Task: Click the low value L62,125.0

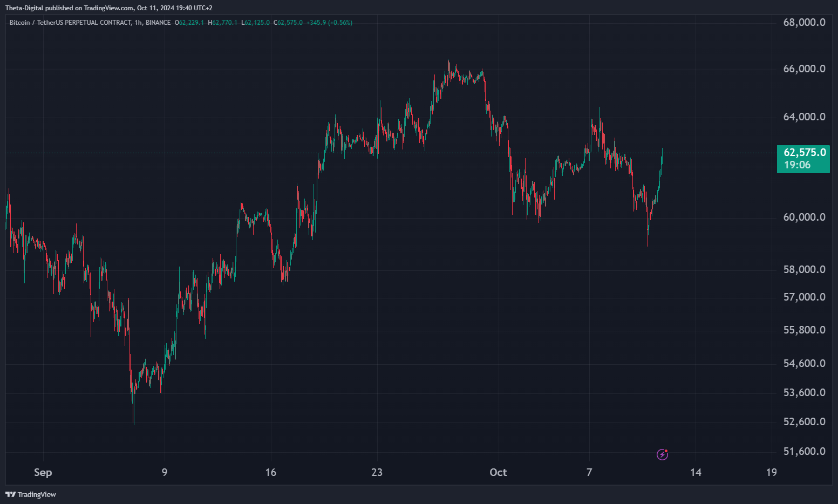Action: pos(255,23)
